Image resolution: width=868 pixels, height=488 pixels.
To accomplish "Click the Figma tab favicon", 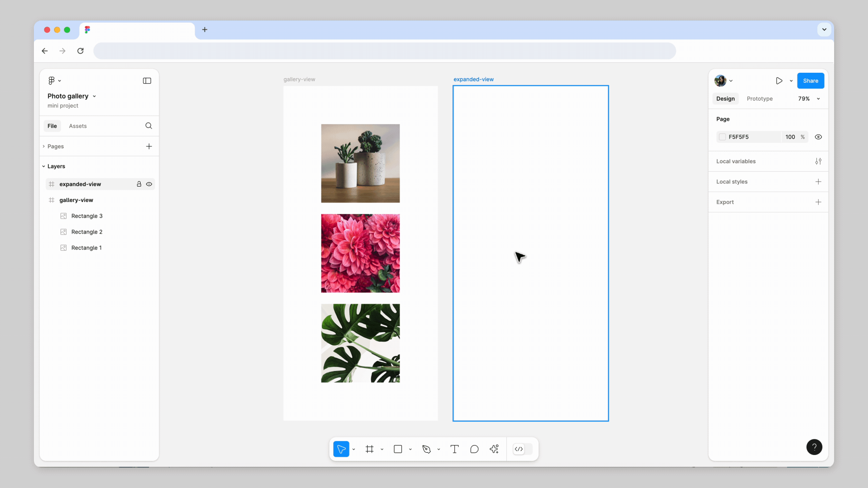I will click(87, 29).
